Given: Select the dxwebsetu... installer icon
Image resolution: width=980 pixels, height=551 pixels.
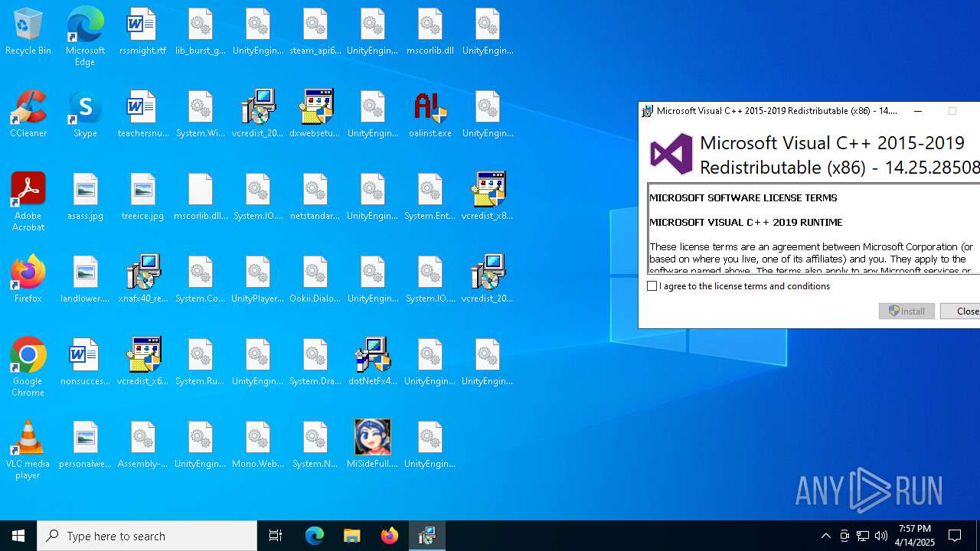Looking at the screenshot, I should (315, 115).
